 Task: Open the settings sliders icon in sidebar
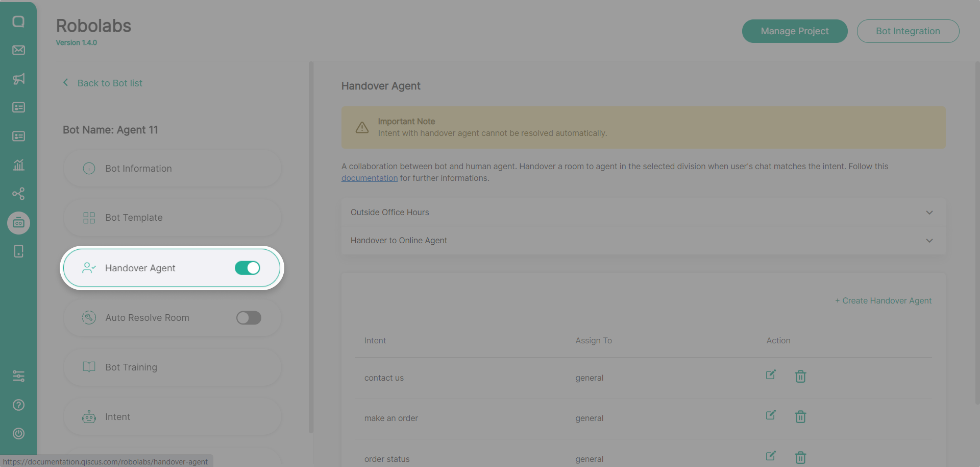(x=18, y=377)
